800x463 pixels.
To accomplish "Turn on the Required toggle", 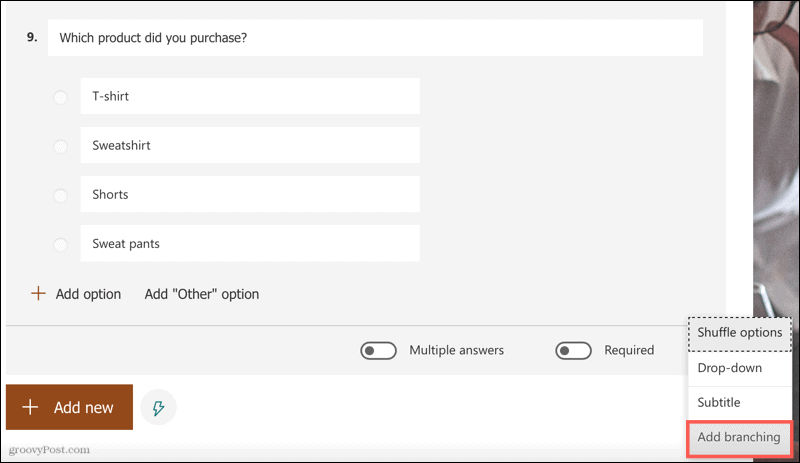I will click(x=575, y=351).
